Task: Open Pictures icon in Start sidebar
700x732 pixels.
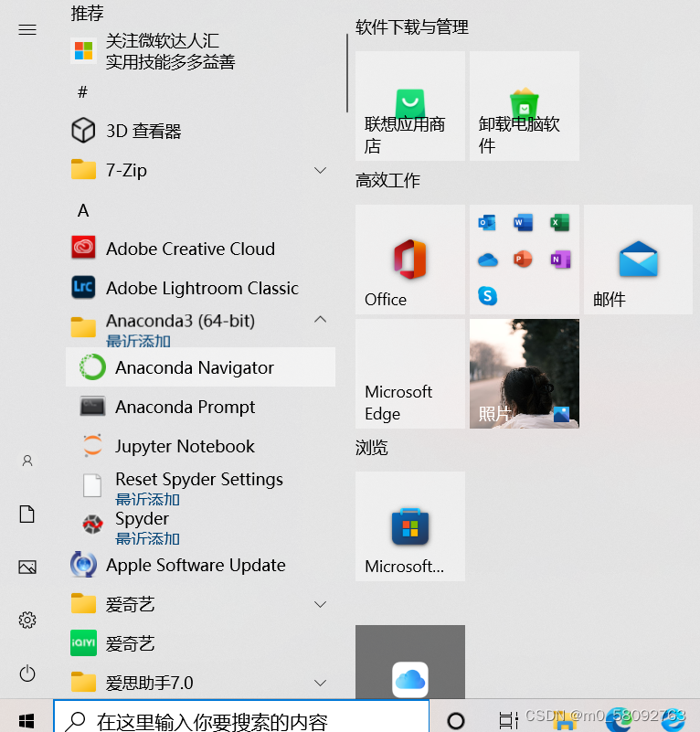Action: tap(27, 568)
